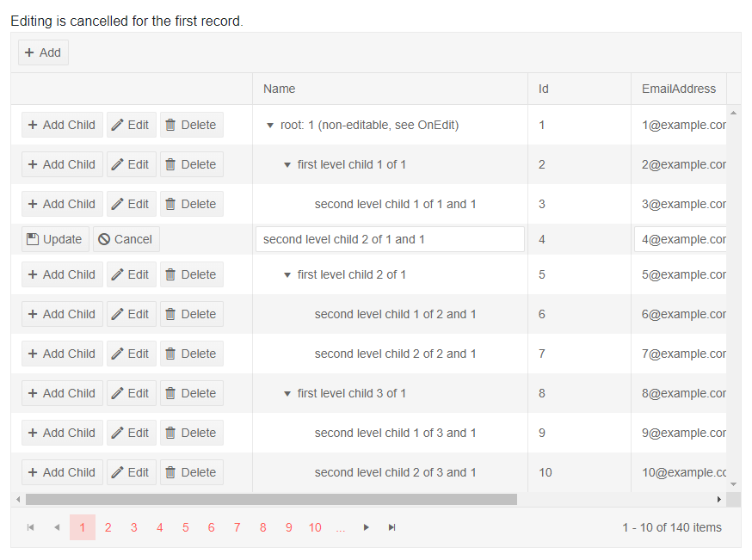Click the Cancel circle-slash icon
Screen dimensions: 752x560
pos(104,239)
